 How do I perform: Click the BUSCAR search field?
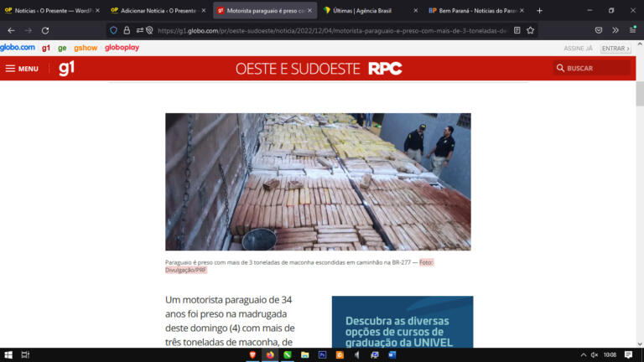point(591,68)
